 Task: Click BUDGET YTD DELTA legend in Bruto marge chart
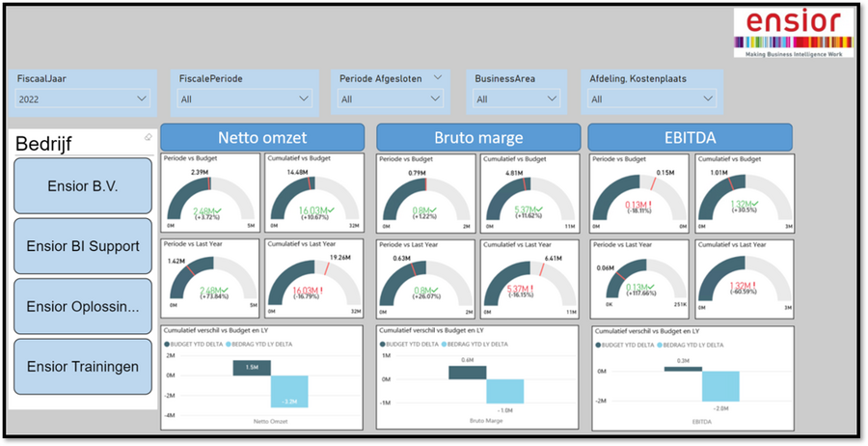[409, 344]
